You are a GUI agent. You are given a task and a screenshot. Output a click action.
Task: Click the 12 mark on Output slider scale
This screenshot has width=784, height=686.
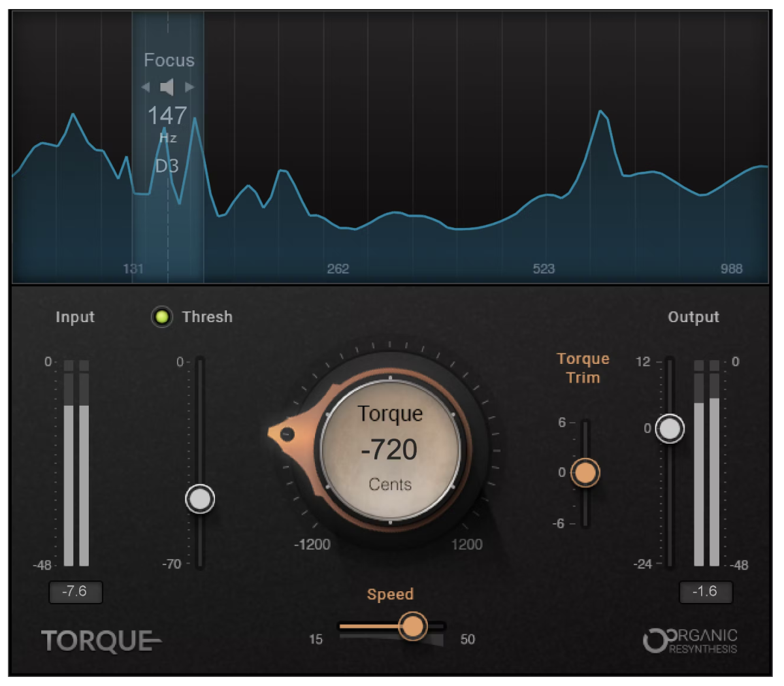point(644,361)
